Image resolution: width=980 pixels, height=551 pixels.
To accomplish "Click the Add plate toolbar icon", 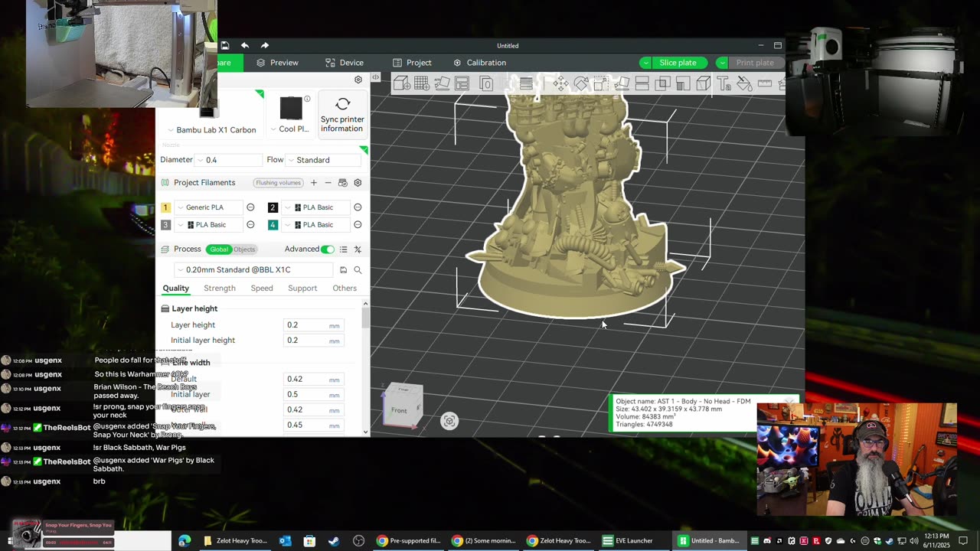I will (421, 83).
